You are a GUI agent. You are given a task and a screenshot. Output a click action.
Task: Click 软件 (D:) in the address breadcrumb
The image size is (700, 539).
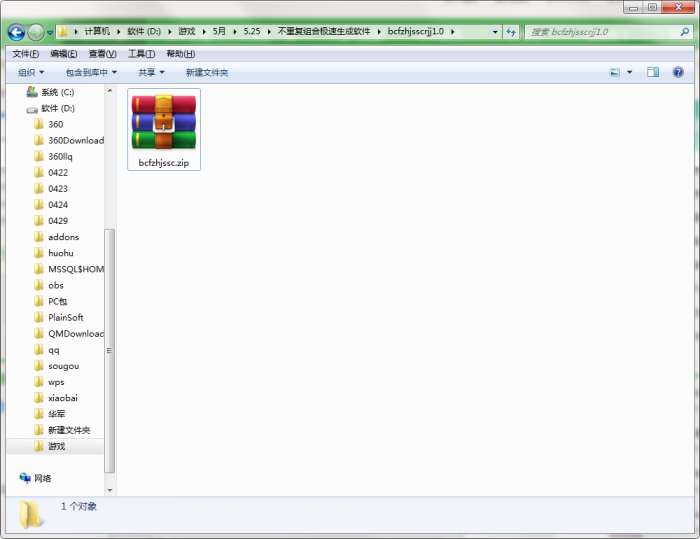point(144,31)
